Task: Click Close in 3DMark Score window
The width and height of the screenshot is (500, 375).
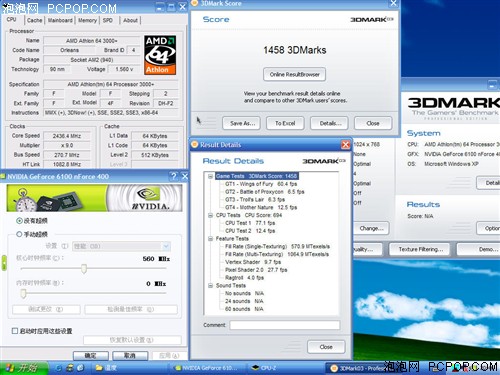Action: [x=373, y=123]
